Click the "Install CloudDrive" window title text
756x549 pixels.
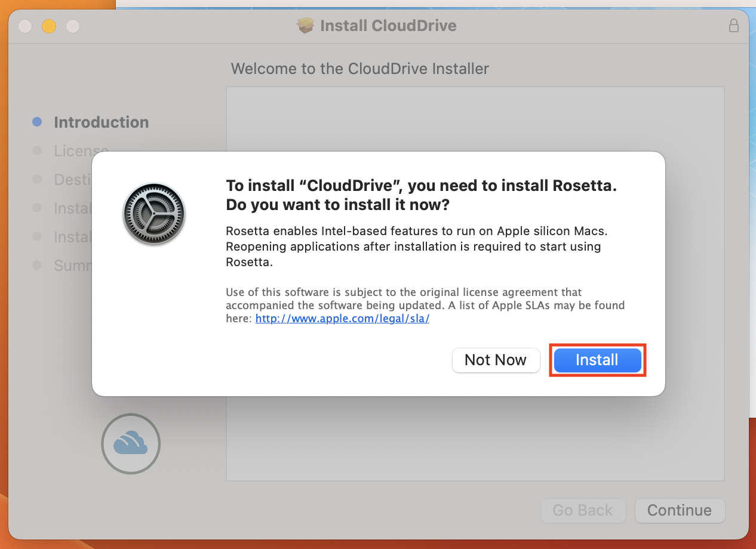click(388, 26)
